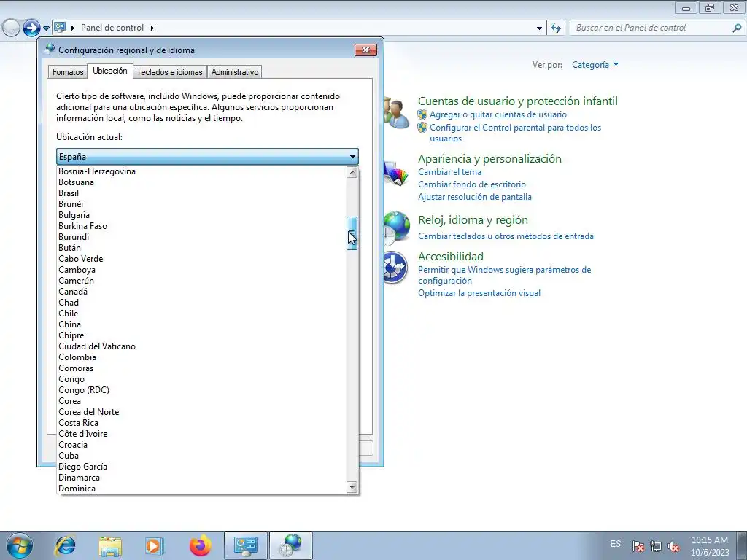
Task: Click the forward navigation arrow button
Action: tap(31, 28)
